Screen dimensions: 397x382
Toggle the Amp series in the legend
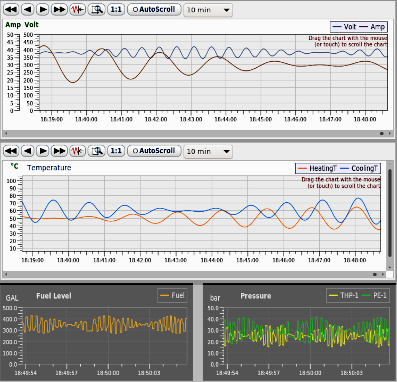(372, 27)
